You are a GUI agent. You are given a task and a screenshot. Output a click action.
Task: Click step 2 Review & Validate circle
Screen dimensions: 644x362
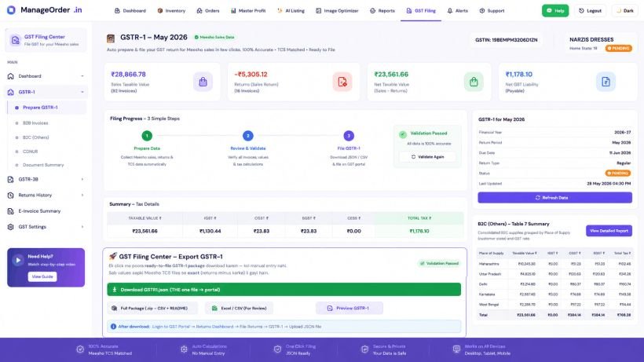tap(247, 135)
